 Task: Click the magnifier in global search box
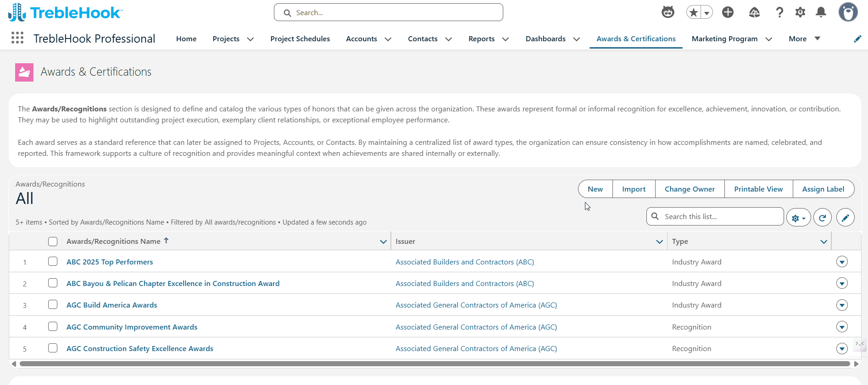point(288,13)
